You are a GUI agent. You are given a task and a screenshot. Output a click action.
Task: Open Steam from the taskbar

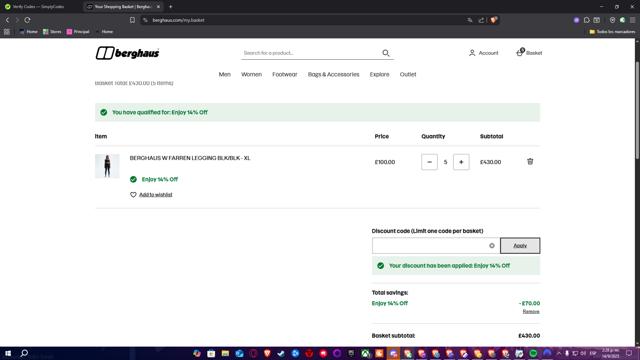point(281,353)
